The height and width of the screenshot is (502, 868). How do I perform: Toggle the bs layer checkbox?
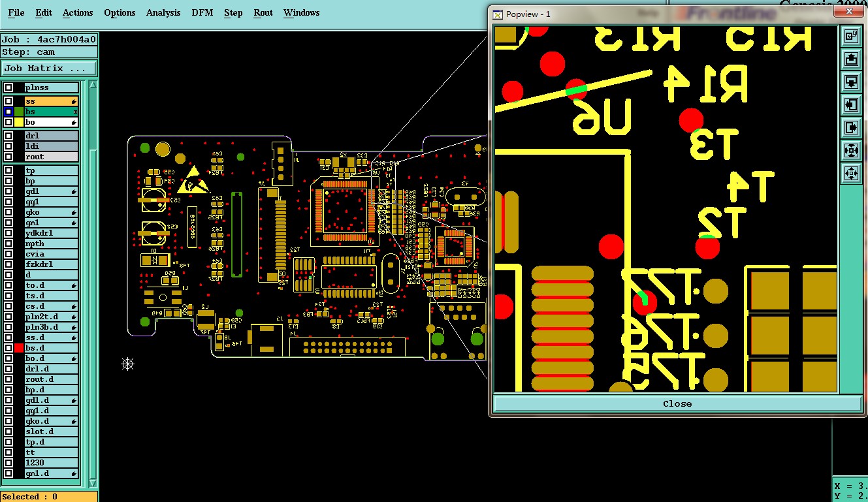coord(8,112)
